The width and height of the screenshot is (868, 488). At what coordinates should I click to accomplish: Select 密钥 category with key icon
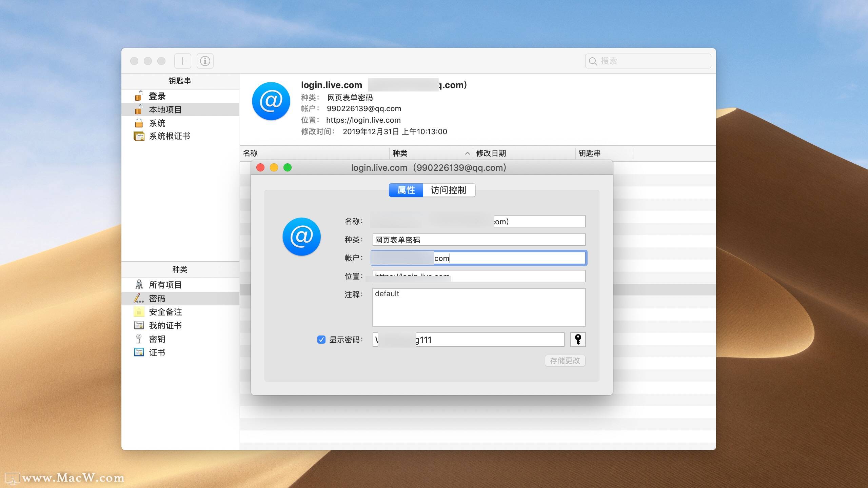157,339
